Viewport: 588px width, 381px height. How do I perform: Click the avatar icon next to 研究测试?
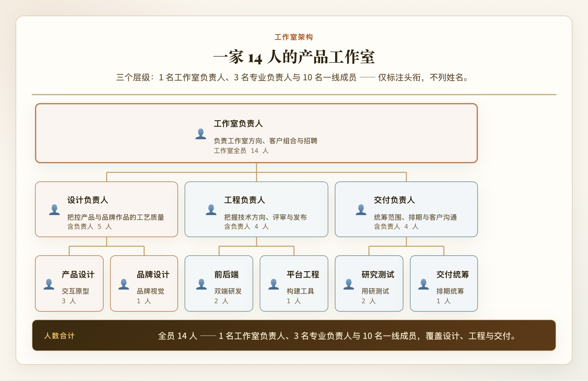point(349,284)
